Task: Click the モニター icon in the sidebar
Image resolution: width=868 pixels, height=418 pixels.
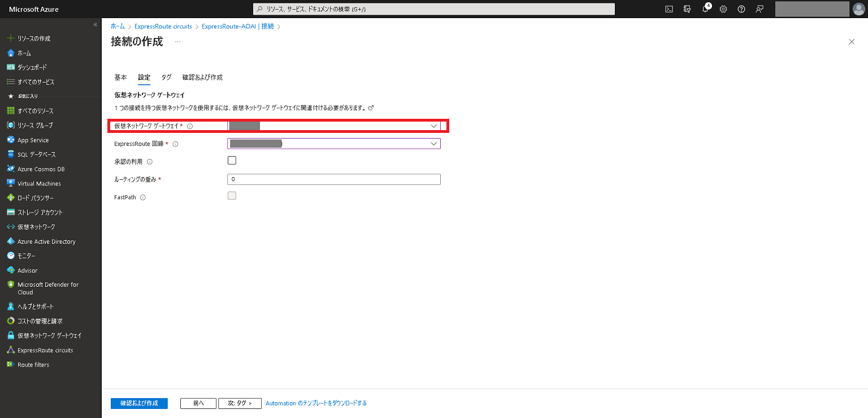Action: 10,256
